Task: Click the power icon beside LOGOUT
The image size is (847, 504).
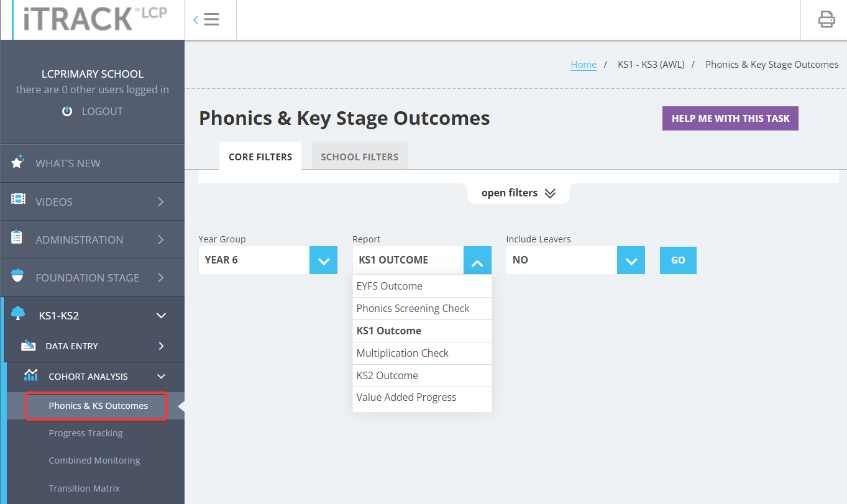Action: pyautogui.click(x=67, y=111)
